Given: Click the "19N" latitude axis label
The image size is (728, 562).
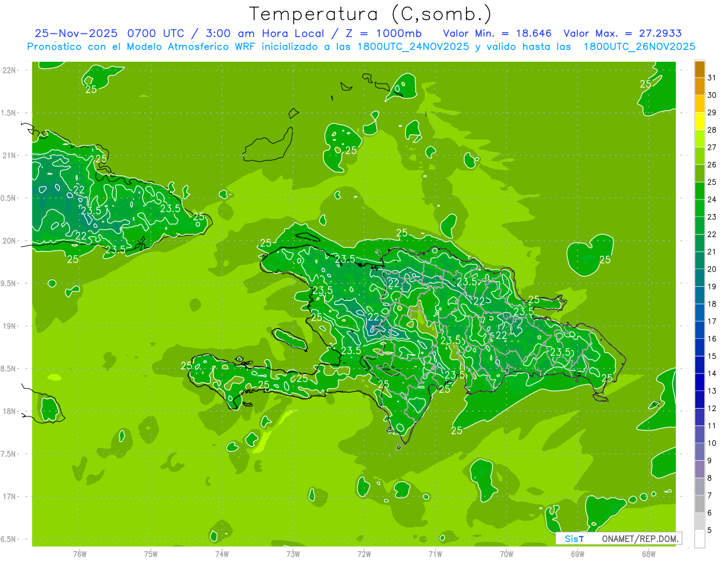Looking at the screenshot, I should pyautogui.click(x=10, y=326).
